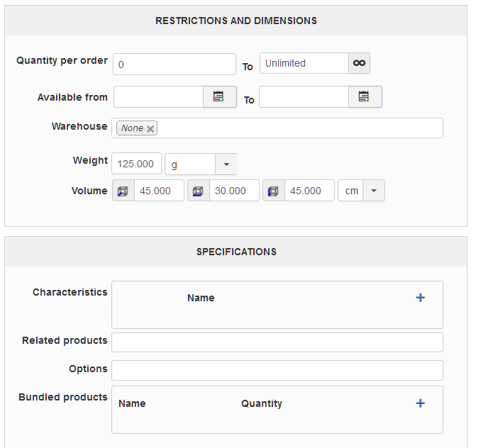Click the Related products field
The image size is (481, 448).
(x=277, y=342)
